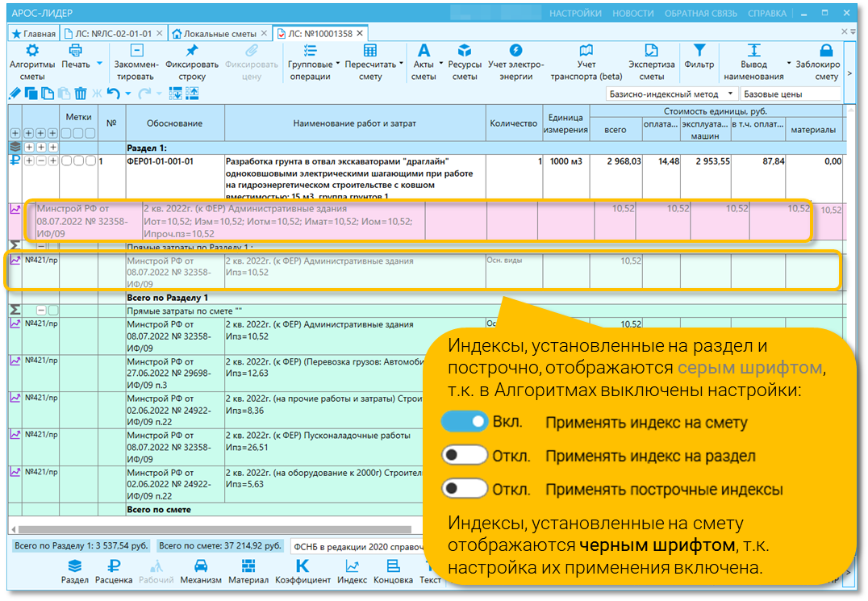This screenshot has width=868, height=601.
Task: Add Механизм with car icon
Action: pos(200,572)
